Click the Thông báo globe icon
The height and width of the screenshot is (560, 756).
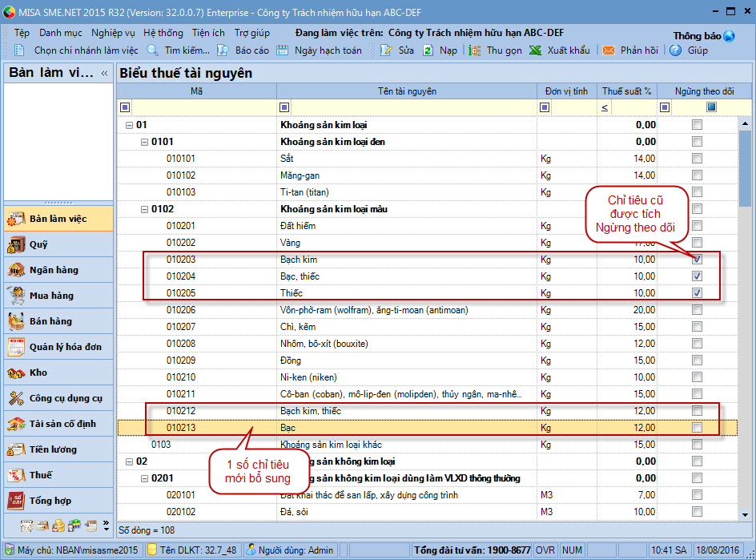[x=729, y=36]
